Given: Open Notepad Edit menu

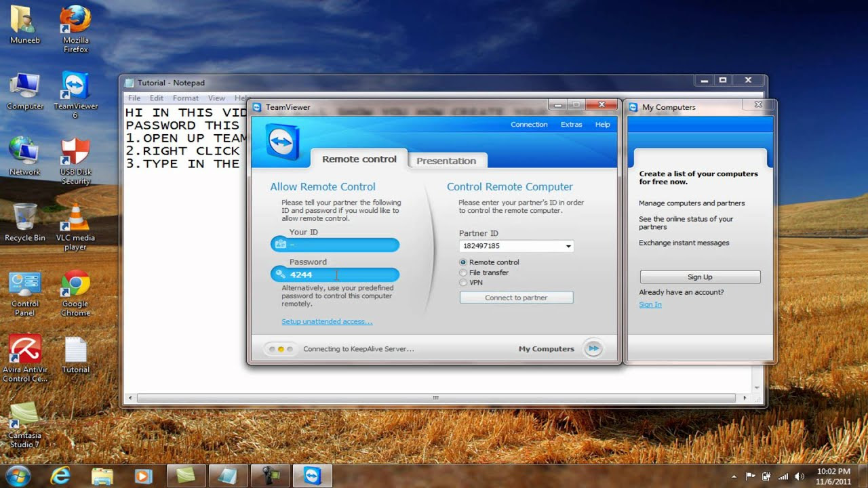Looking at the screenshot, I should pos(157,98).
